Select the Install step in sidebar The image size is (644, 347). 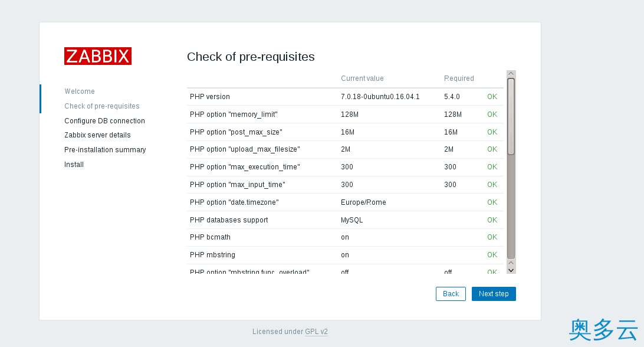point(74,165)
